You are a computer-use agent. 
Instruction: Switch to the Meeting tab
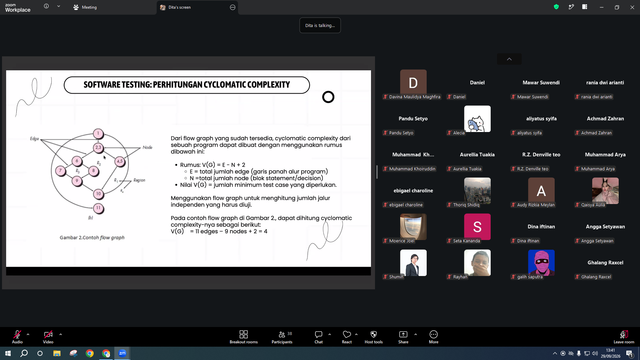(x=85, y=7)
